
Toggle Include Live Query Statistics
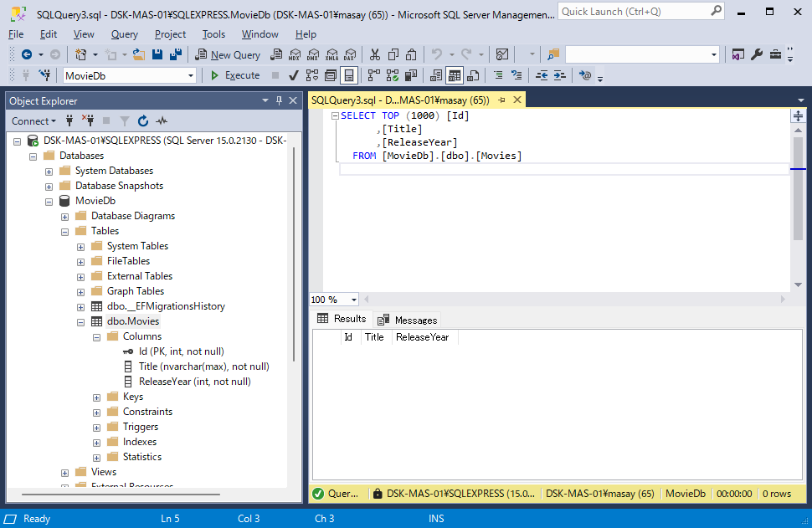(393, 75)
